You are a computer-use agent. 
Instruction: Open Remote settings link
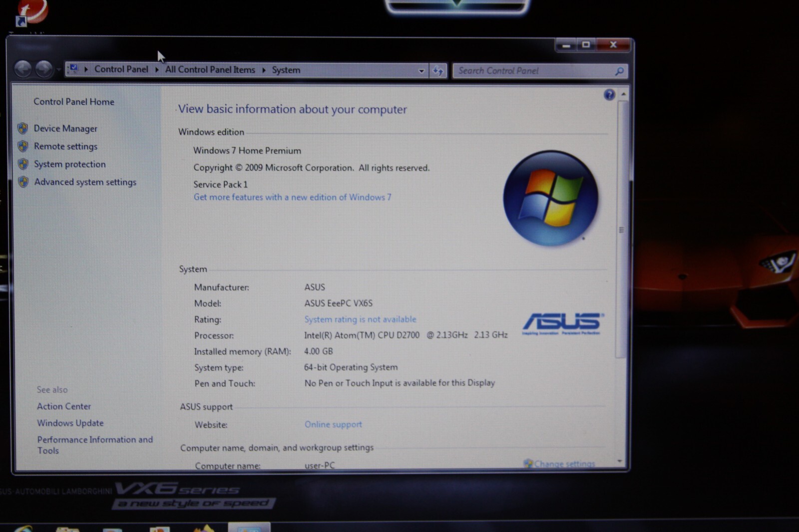tap(65, 146)
